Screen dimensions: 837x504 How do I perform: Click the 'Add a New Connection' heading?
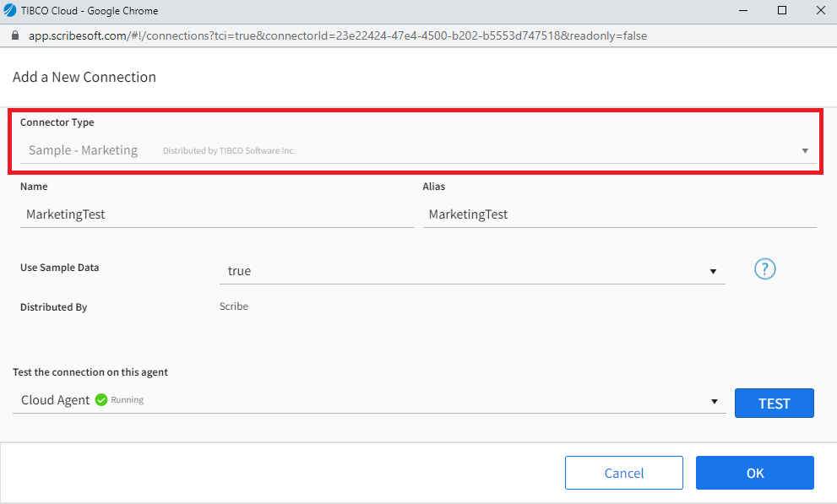(x=84, y=77)
